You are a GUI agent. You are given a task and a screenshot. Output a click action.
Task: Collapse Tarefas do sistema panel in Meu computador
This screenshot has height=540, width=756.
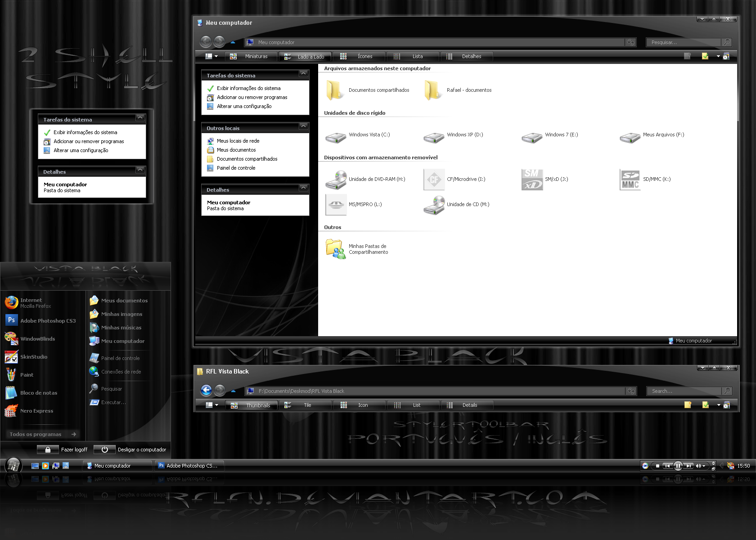[x=304, y=73]
